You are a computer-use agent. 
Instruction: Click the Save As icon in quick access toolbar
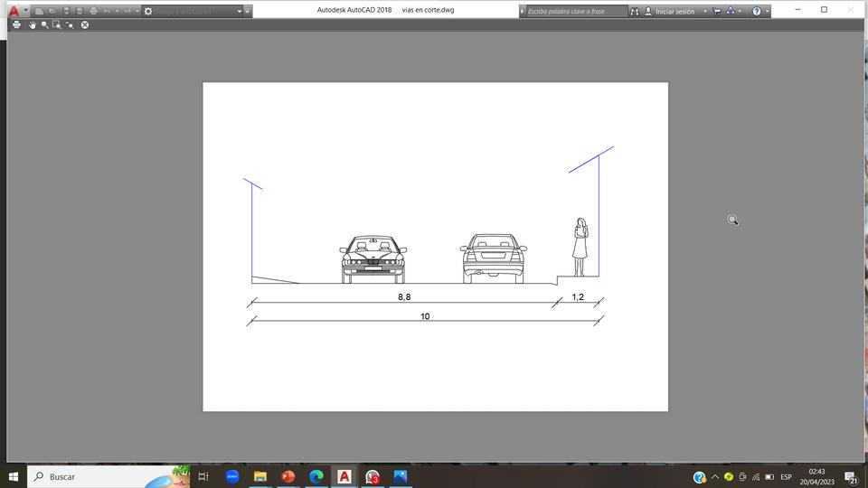coord(80,11)
